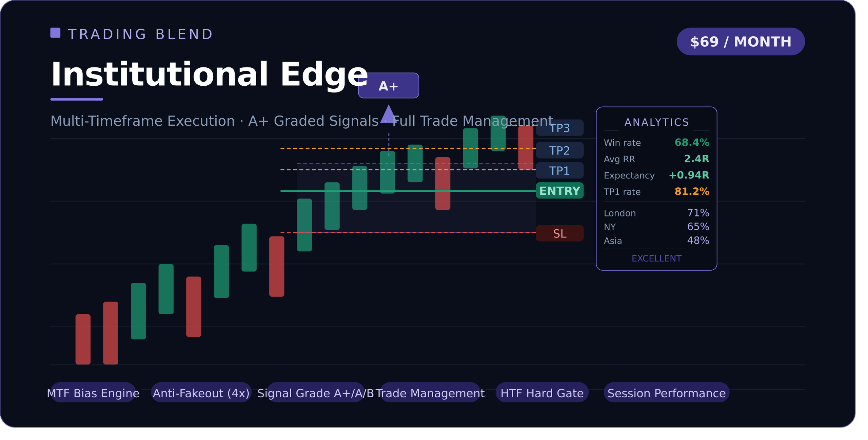The width and height of the screenshot is (868, 440).
Task: Click the purple square Trading Blend logo
Action: pyautogui.click(x=55, y=33)
